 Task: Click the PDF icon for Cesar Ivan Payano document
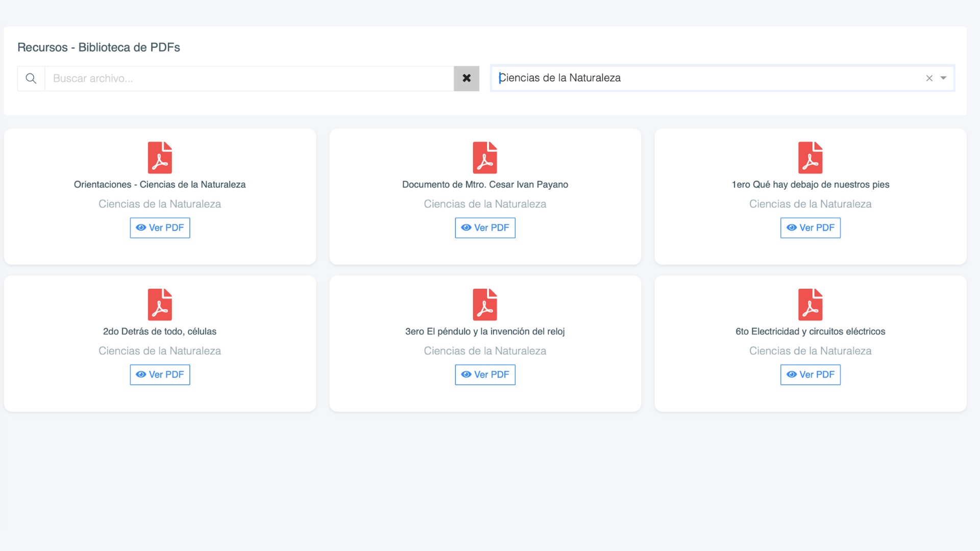pos(485,158)
